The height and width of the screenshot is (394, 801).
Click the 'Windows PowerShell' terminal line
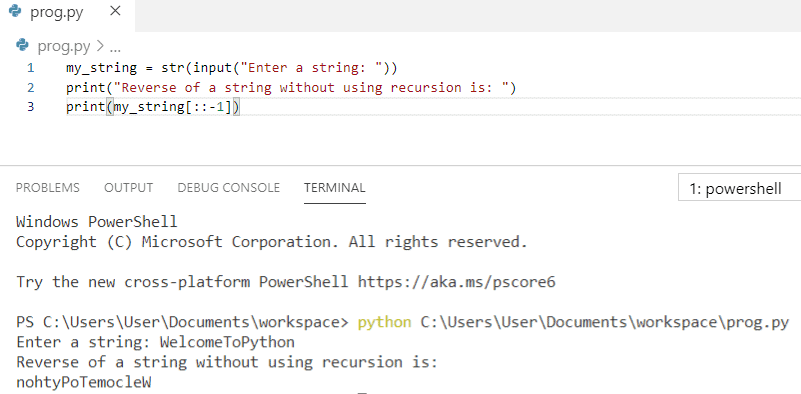click(x=97, y=222)
